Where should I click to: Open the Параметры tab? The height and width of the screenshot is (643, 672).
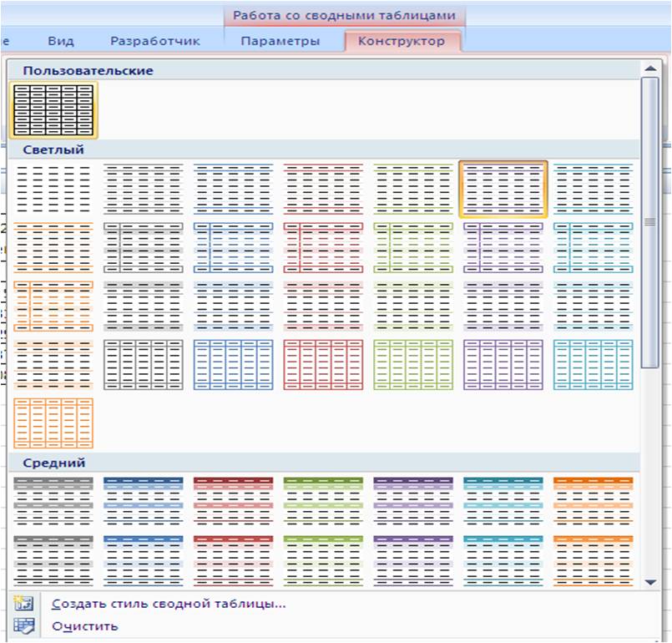pyautogui.click(x=280, y=41)
